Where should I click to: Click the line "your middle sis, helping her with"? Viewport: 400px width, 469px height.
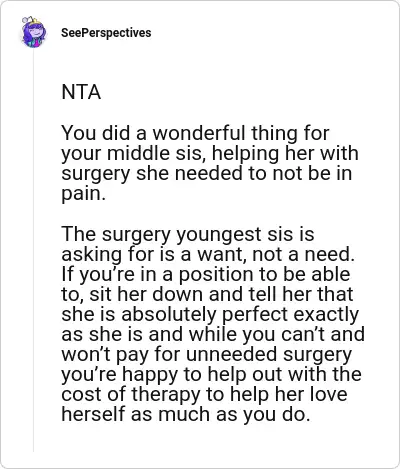point(210,154)
